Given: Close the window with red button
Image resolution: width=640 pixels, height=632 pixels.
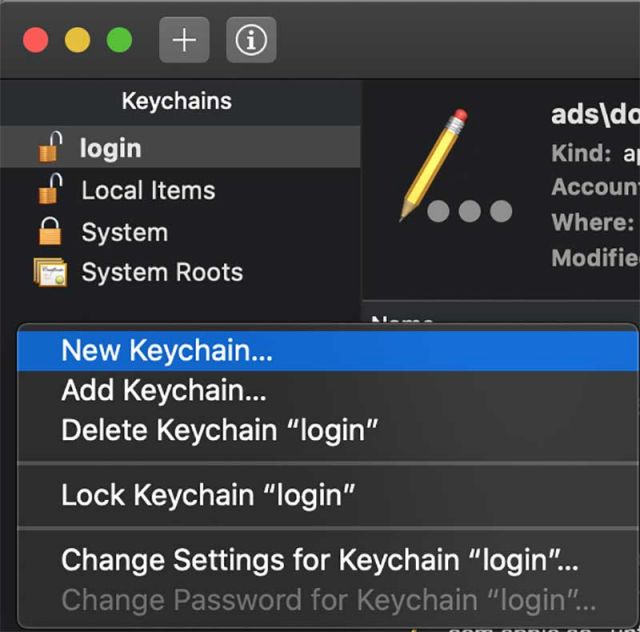Looking at the screenshot, I should [x=36, y=40].
